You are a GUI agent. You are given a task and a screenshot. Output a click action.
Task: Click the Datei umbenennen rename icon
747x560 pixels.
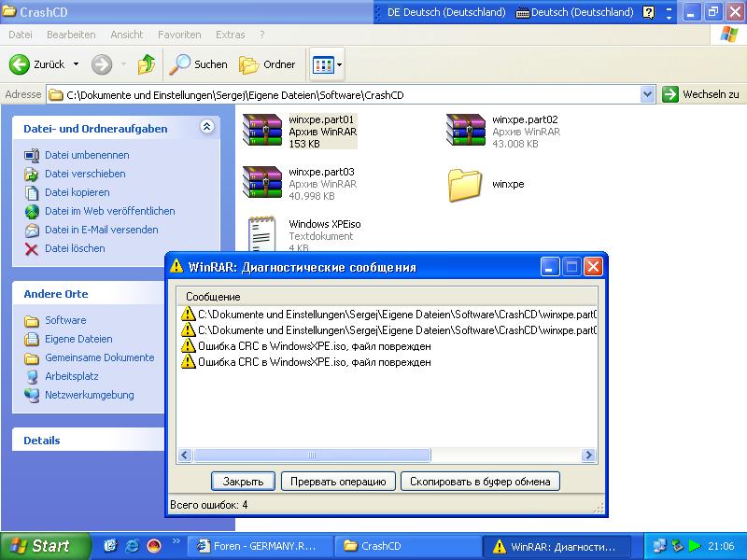tap(32, 155)
